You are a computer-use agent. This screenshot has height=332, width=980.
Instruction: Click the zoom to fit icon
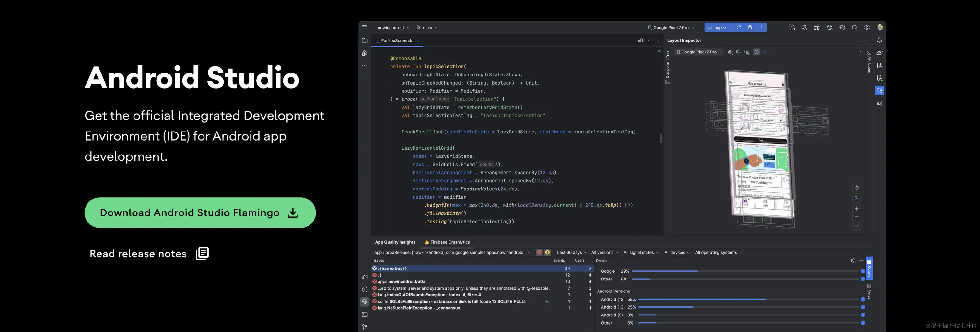856,225
